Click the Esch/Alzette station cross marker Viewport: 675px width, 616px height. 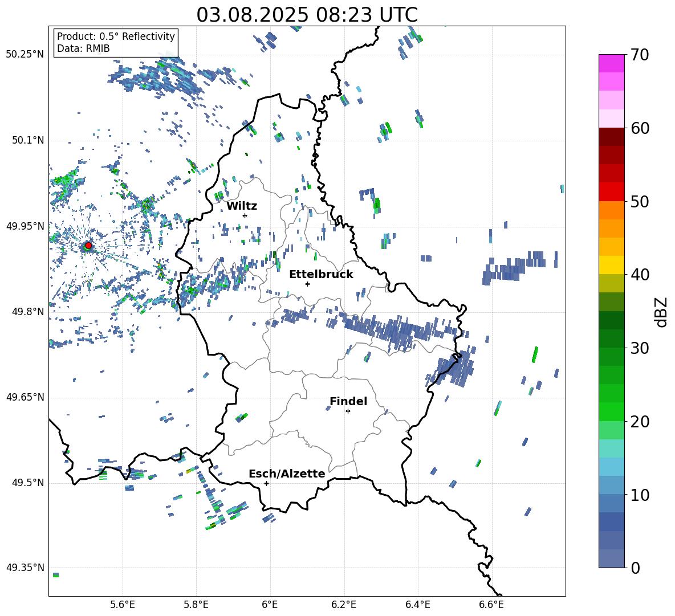tap(266, 483)
